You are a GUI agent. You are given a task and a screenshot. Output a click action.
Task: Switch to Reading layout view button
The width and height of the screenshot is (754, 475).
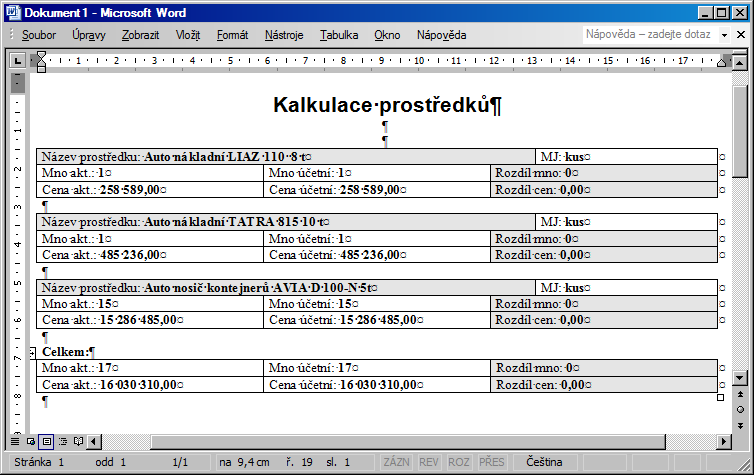coord(78,441)
